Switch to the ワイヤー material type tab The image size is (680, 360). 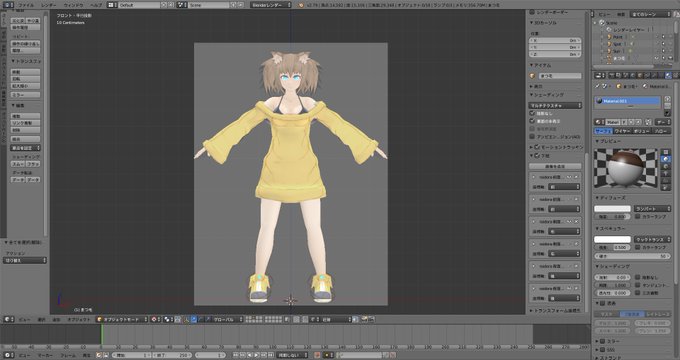(623, 131)
